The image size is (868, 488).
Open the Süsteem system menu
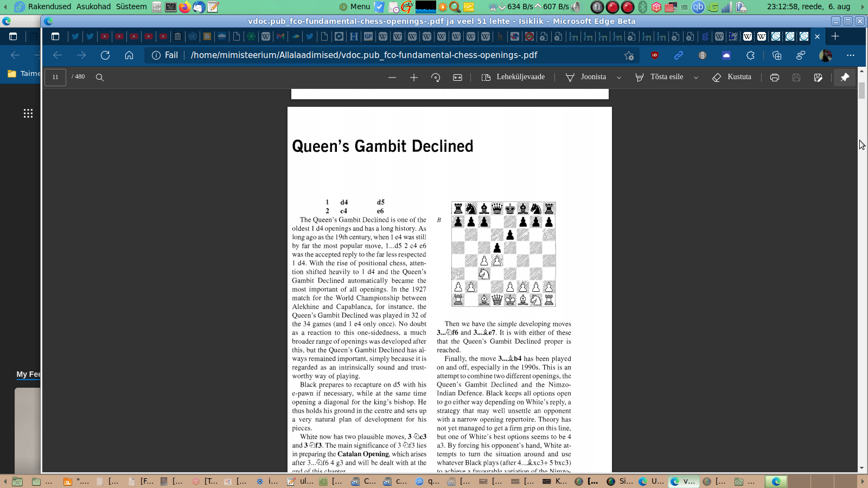pos(131,7)
